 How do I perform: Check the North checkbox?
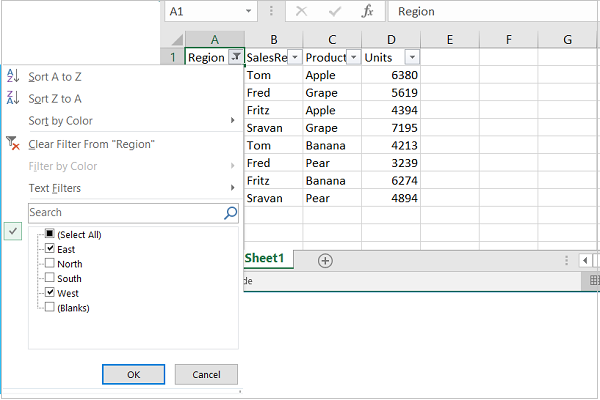point(48,264)
